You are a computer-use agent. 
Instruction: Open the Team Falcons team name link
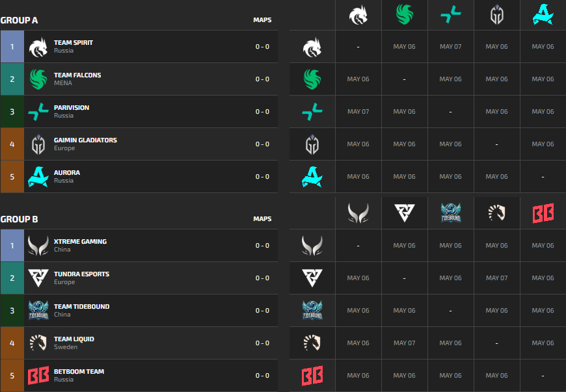pyautogui.click(x=77, y=75)
